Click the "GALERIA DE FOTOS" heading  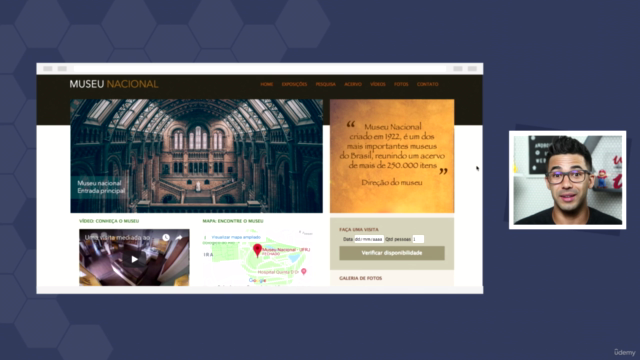tap(360, 278)
